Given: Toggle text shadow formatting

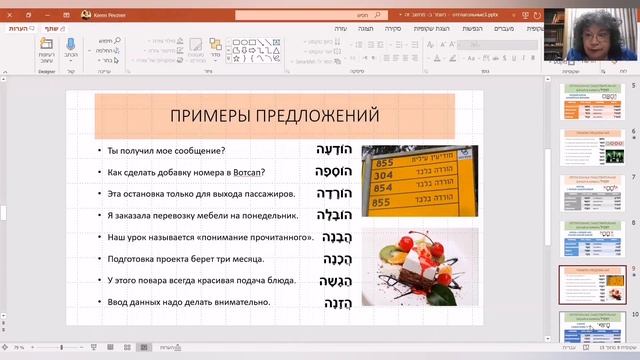Looking at the screenshot, I should (x=505, y=58).
